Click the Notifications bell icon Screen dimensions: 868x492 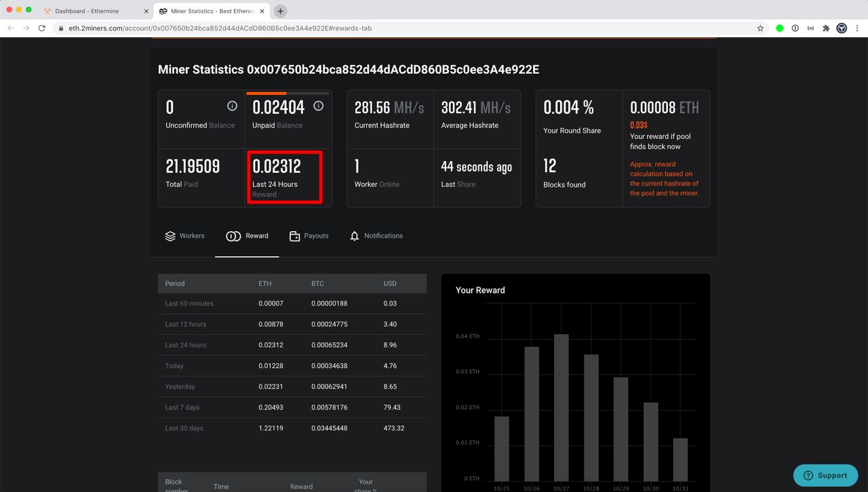355,236
